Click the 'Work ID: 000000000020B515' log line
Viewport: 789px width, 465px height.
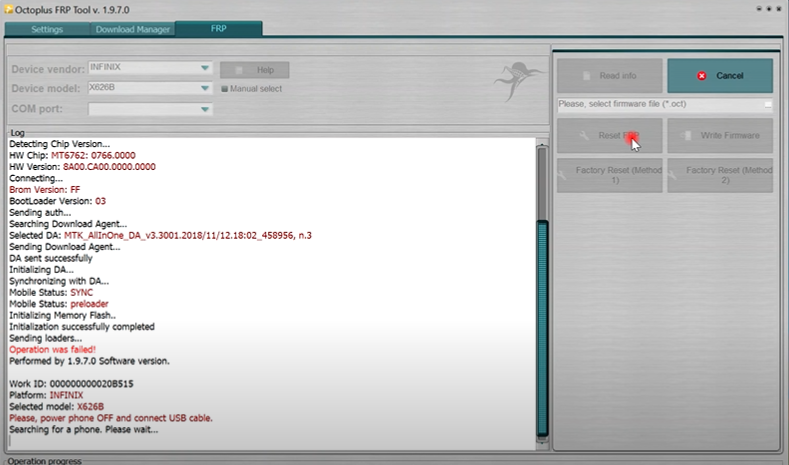pos(71,384)
